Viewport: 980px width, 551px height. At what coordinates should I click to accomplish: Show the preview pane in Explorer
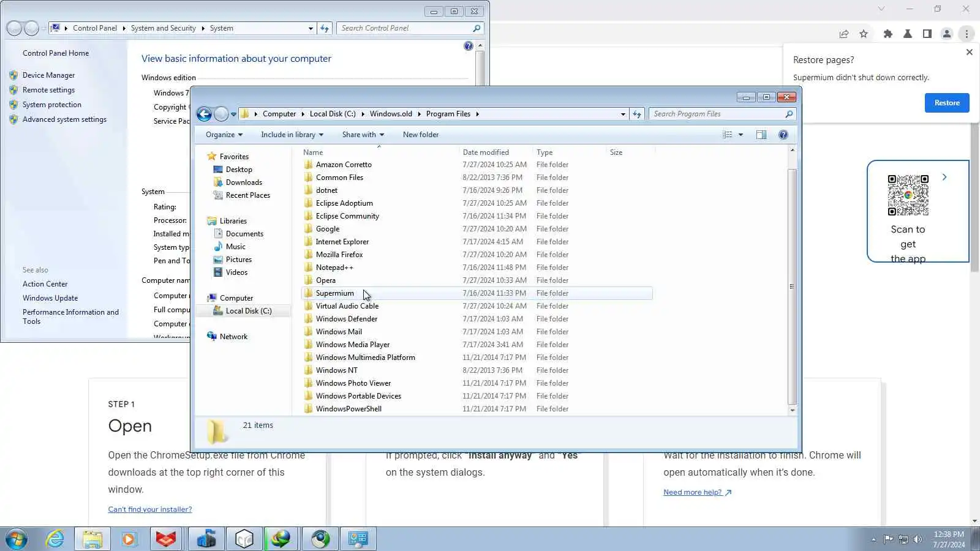pyautogui.click(x=761, y=135)
